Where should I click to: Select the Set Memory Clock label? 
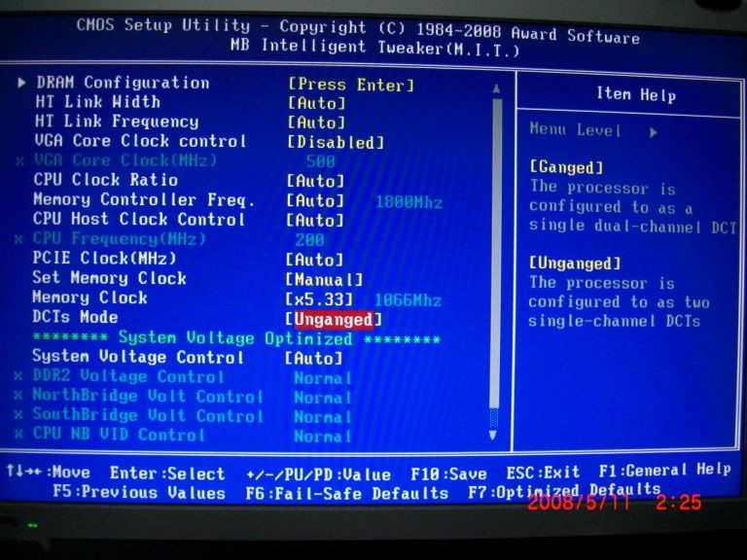click(x=109, y=278)
